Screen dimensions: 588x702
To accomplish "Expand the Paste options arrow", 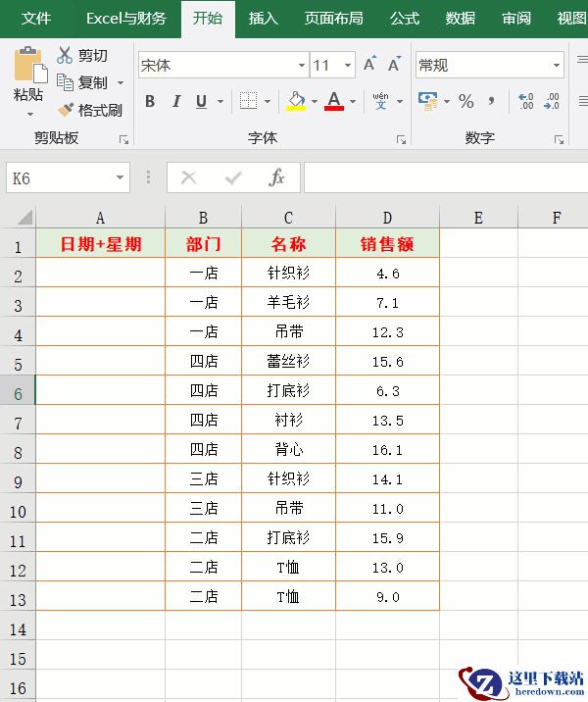I will coord(30,114).
